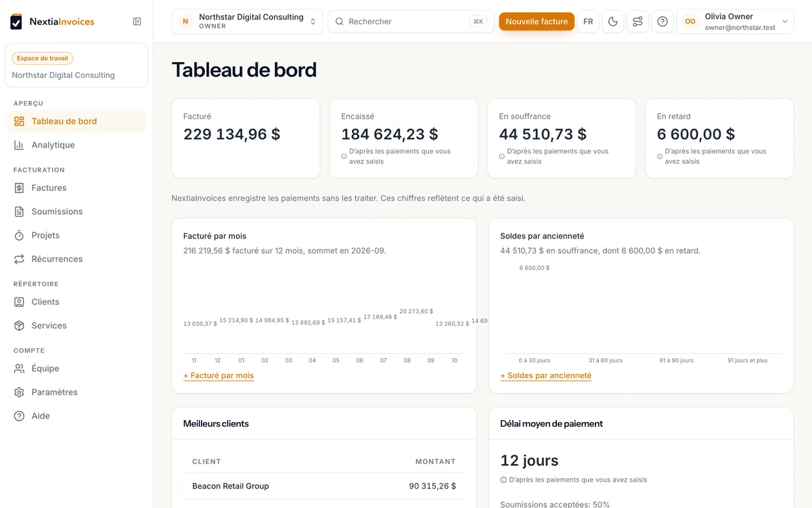
Task: Open + Soldes par ancienneté link
Action: pyautogui.click(x=545, y=375)
